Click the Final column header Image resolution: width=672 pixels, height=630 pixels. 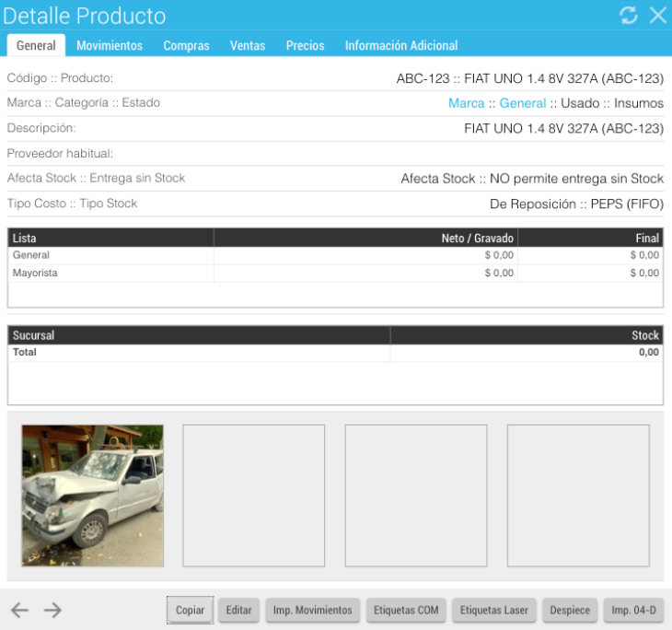(x=591, y=238)
